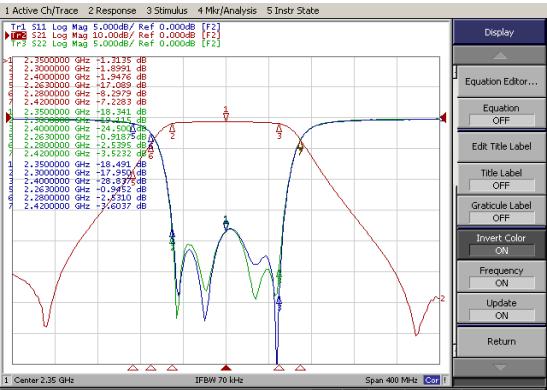Click left-side reference level red triangle

coord(9,118)
